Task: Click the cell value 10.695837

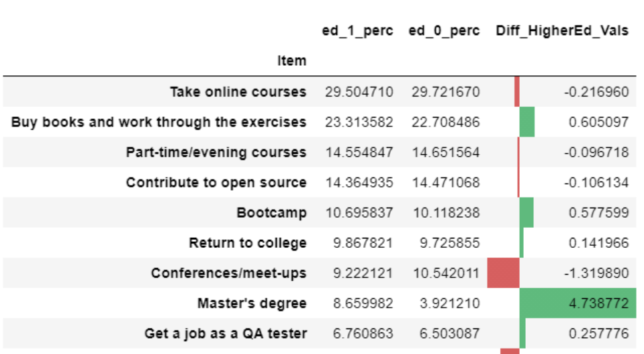Action: click(x=359, y=212)
